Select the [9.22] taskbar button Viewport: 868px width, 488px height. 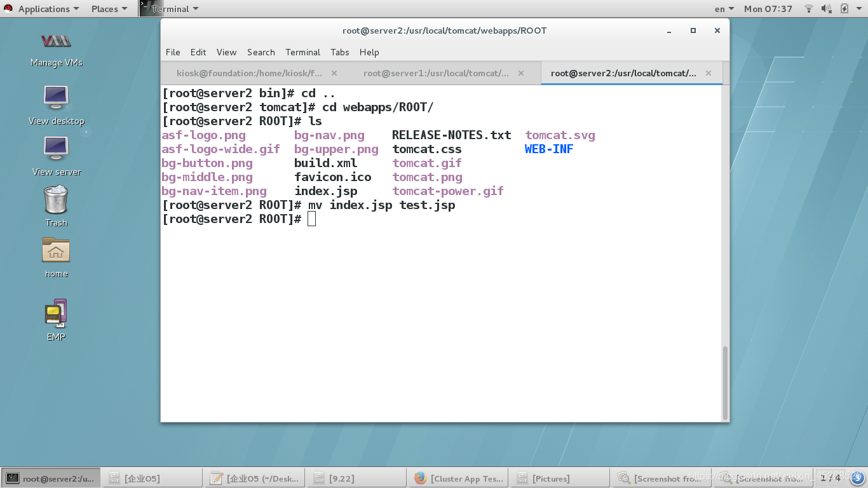357,478
